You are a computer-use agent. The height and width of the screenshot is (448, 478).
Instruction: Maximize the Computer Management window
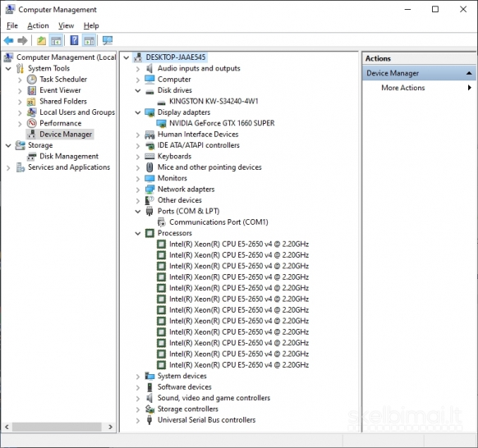(435, 10)
